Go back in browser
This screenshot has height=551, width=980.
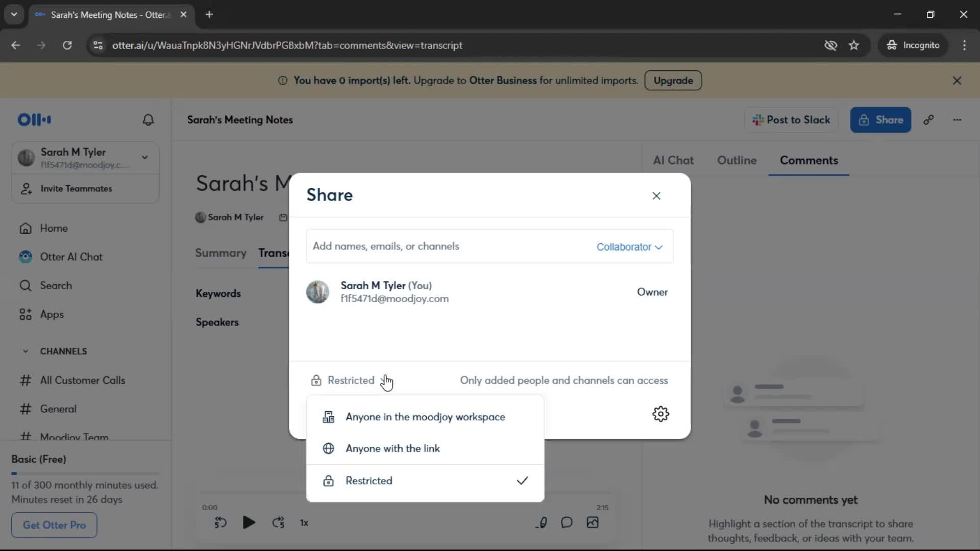pyautogui.click(x=16, y=45)
